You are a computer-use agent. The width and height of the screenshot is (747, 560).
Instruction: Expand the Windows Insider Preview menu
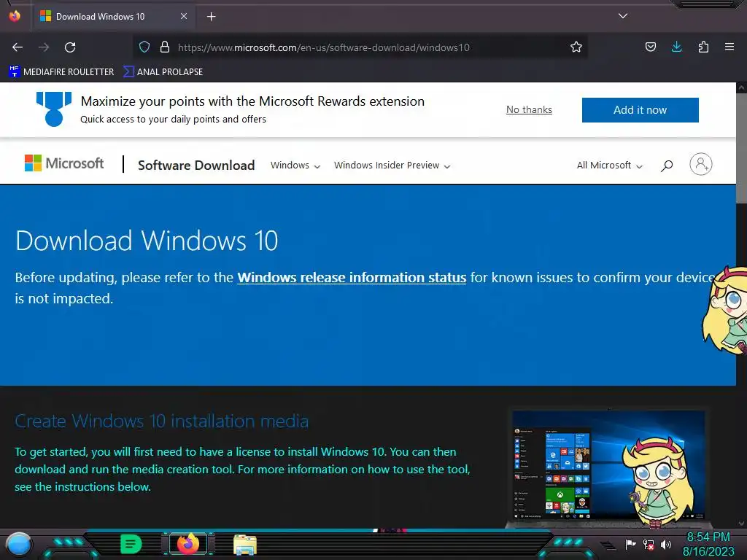[x=392, y=166]
